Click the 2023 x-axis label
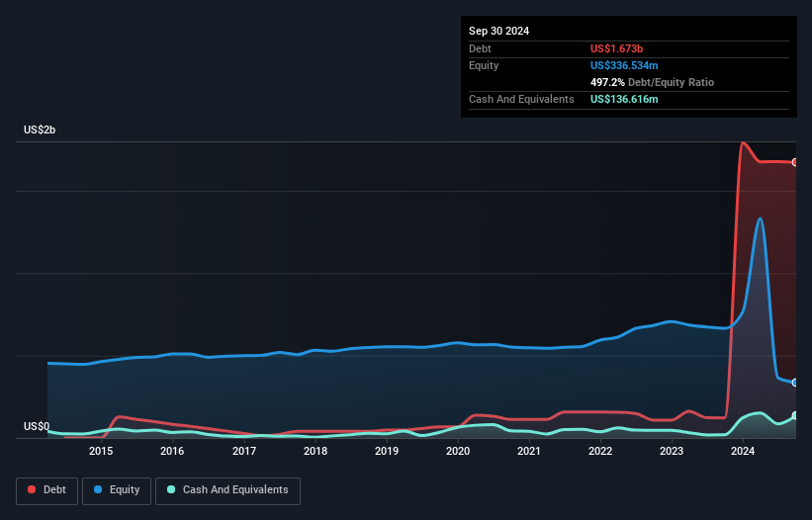812x520 pixels. tap(672, 451)
